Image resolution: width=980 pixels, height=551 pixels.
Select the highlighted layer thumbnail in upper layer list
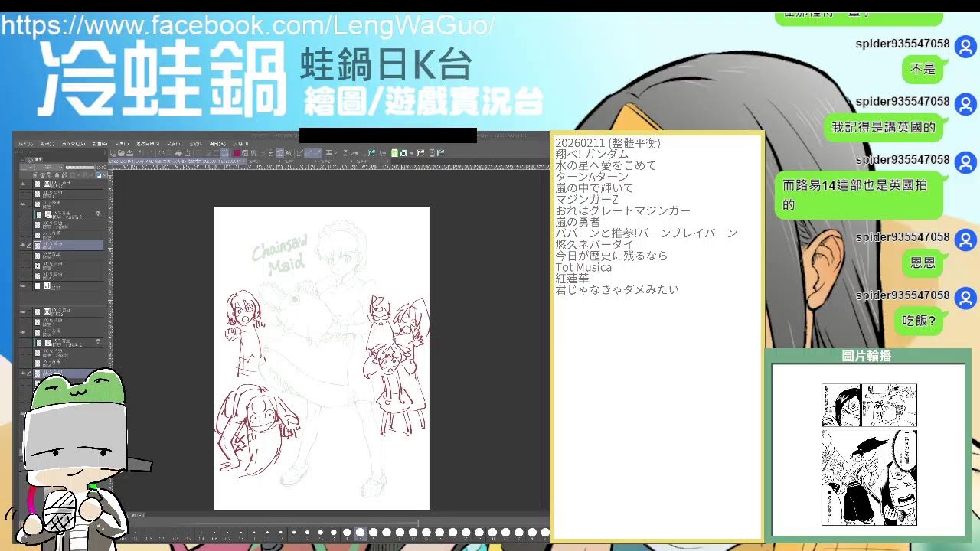coord(38,246)
